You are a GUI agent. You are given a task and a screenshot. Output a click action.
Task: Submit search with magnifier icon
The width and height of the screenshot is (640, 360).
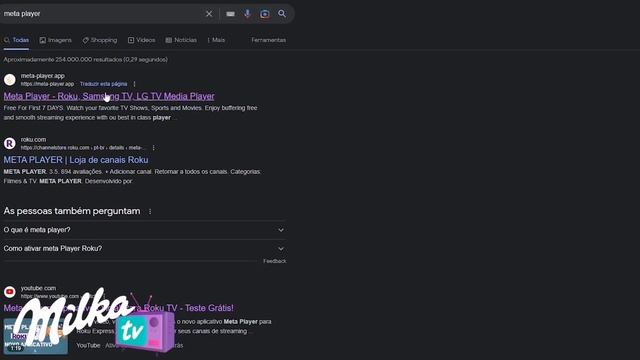coord(282,13)
